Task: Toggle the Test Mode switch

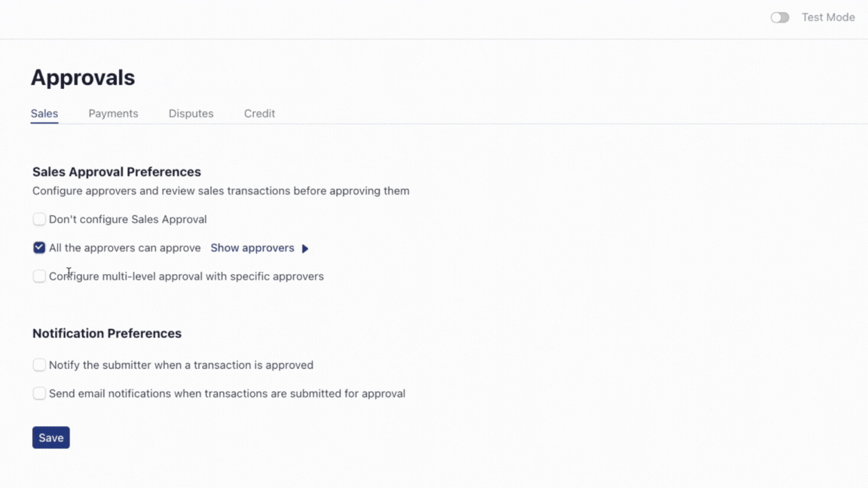Action: [779, 17]
